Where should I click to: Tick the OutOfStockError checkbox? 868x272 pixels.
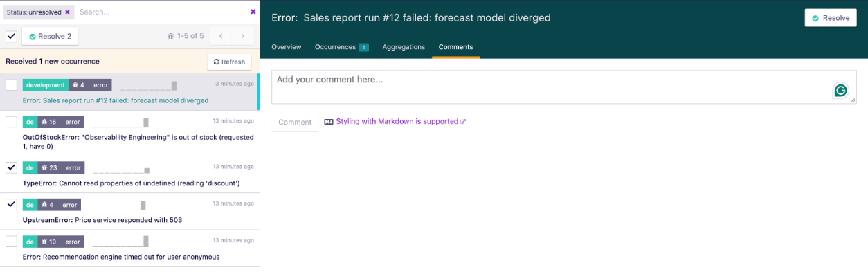[11, 122]
